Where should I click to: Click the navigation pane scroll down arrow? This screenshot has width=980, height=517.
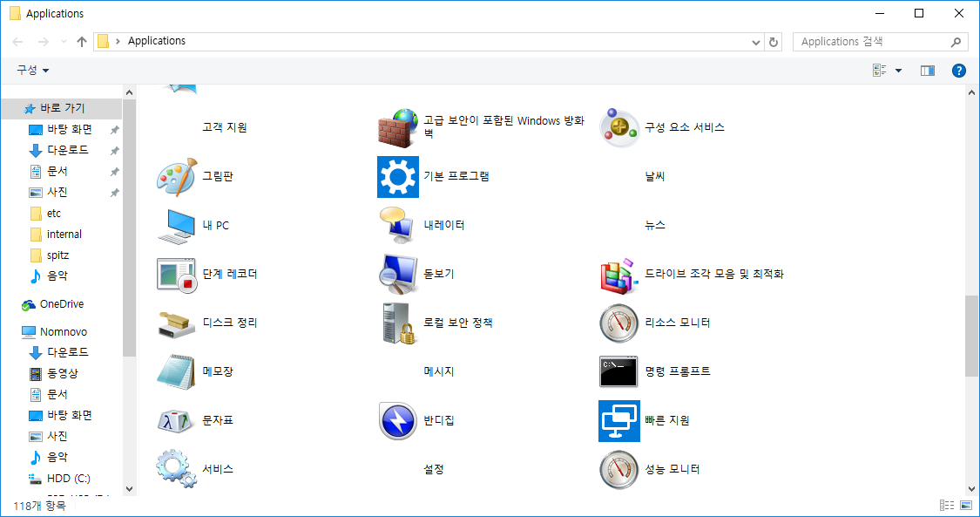130,489
